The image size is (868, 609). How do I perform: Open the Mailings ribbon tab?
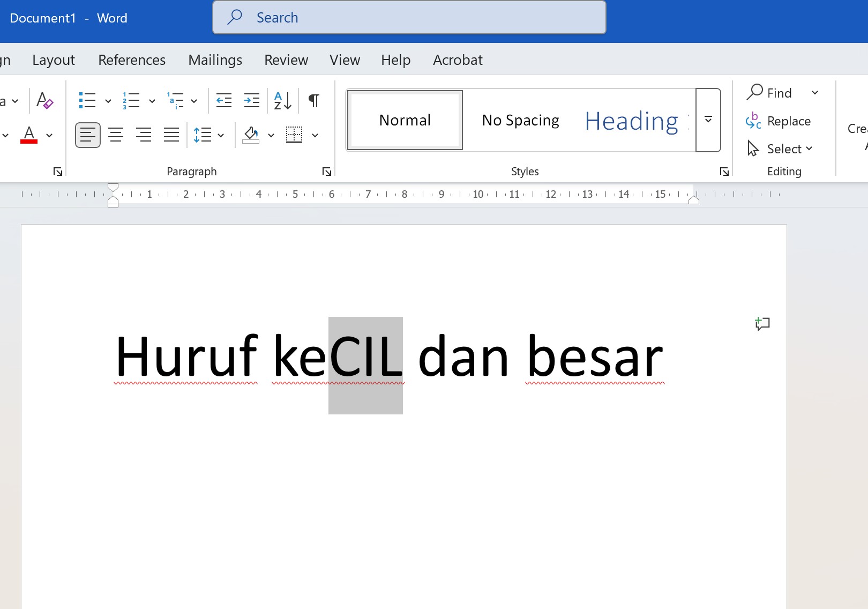(214, 60)
